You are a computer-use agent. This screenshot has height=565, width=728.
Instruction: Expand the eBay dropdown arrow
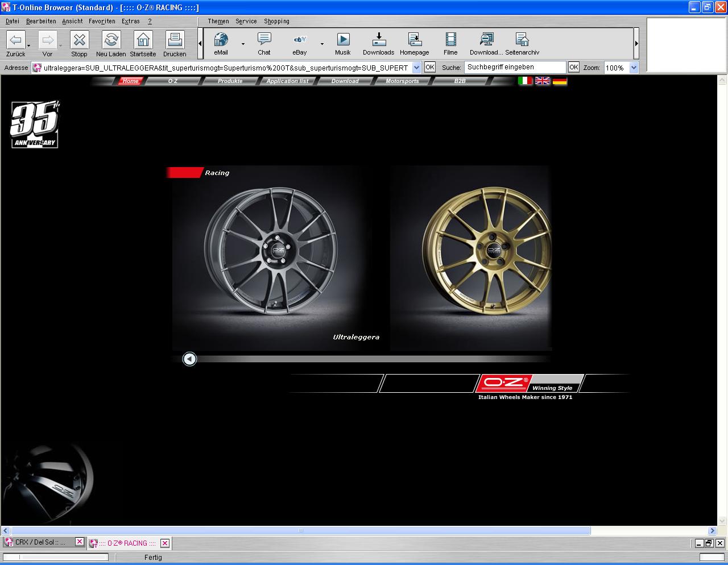(322, 44)
